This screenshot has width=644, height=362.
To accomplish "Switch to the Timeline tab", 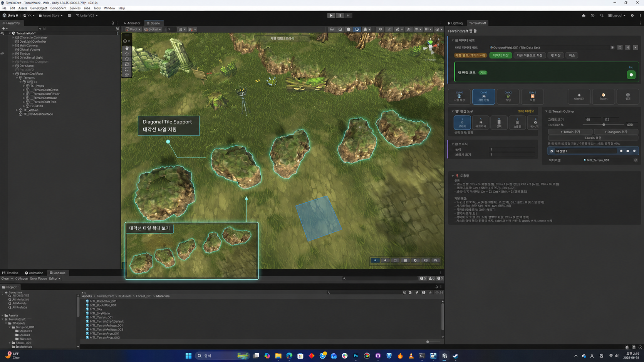I will coord(10,273).
